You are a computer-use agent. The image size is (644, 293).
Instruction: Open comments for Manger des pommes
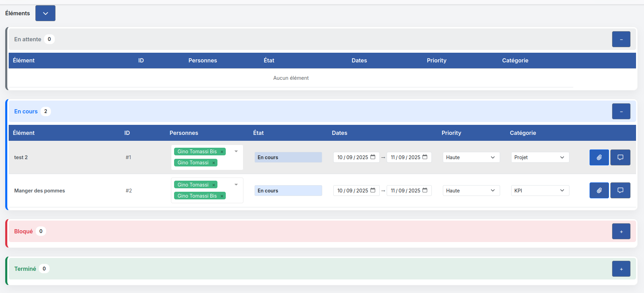click(620, 190)
